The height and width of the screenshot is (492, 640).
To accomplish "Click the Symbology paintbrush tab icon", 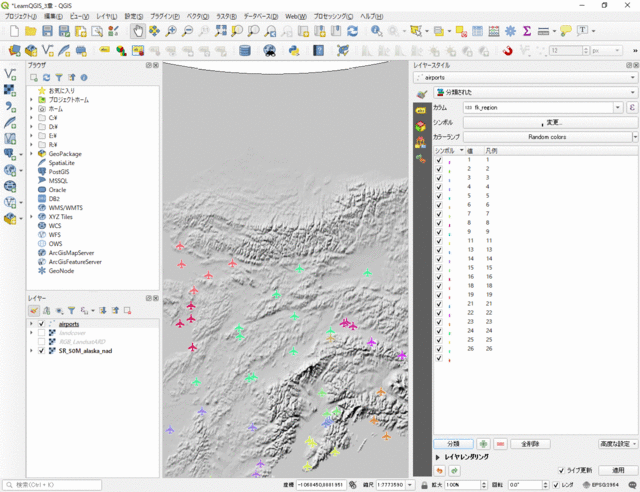I will coord(421,94).
